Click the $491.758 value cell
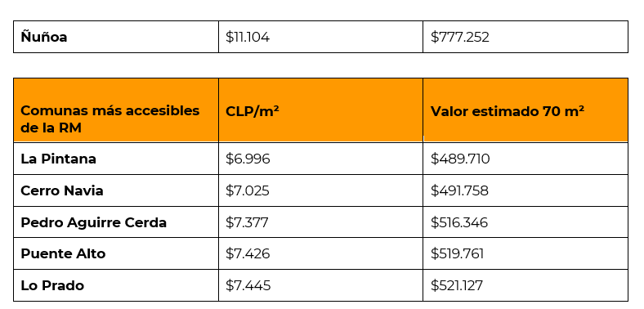This screenshot has height=309, width=644. [525, 190]
